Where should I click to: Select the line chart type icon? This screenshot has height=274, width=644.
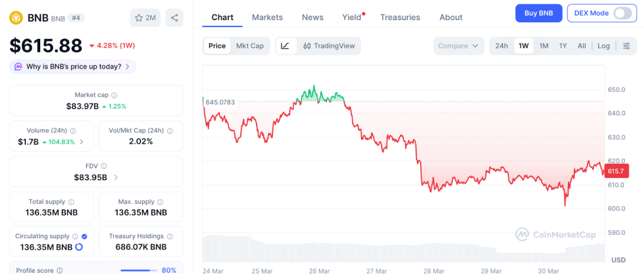285,46
